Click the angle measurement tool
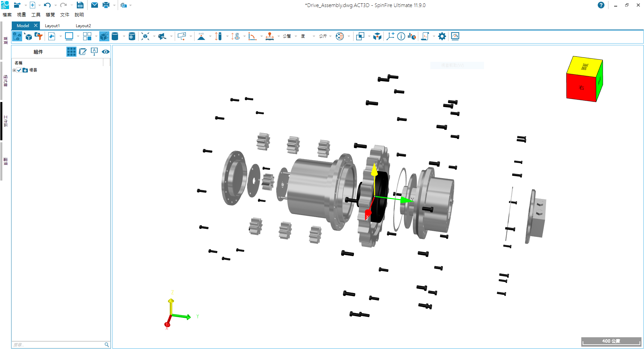Screen dimensions: 644x349 coord(253,36)
